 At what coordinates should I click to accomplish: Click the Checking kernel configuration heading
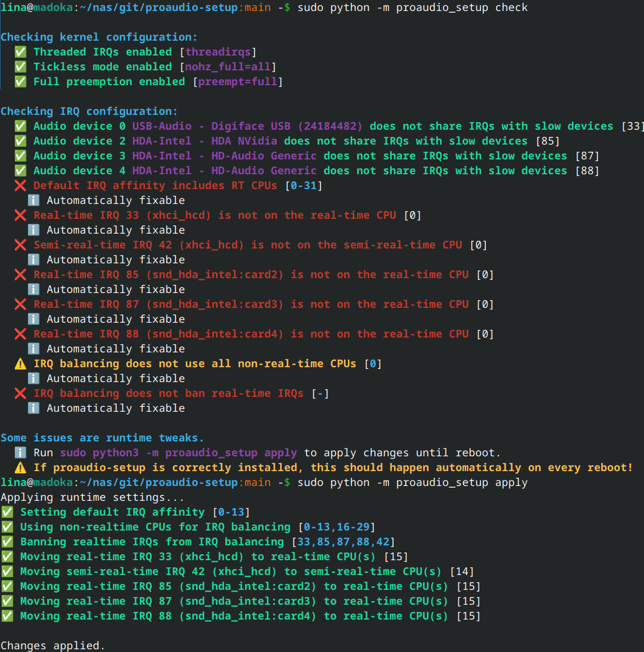coord(99,37)
